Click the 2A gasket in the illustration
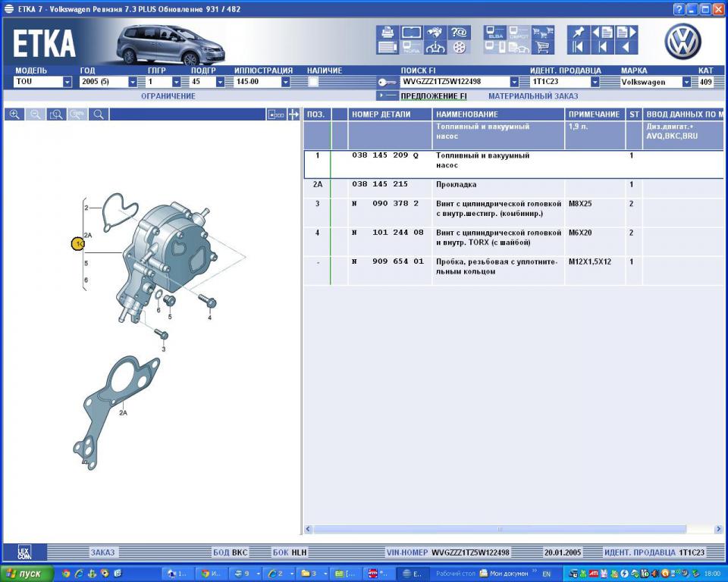728x582 pixels. [116, 412]
